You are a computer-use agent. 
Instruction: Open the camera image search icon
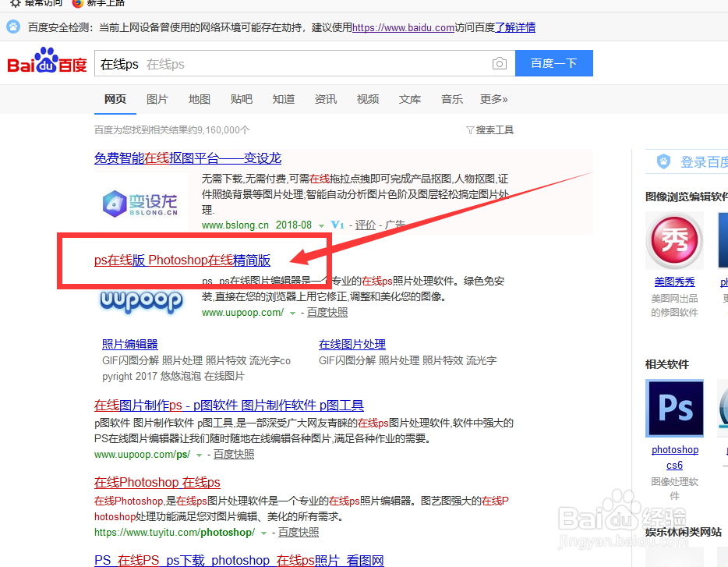point(500,63)
